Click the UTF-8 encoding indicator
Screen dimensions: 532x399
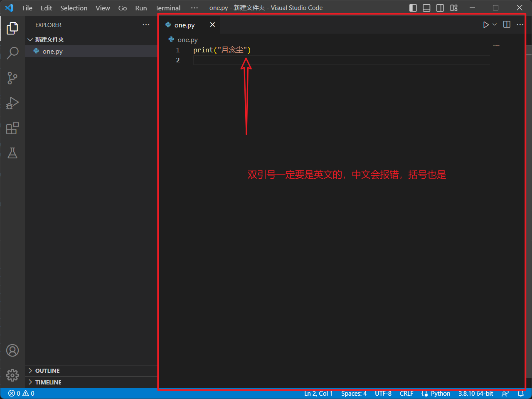pos(383,394)
